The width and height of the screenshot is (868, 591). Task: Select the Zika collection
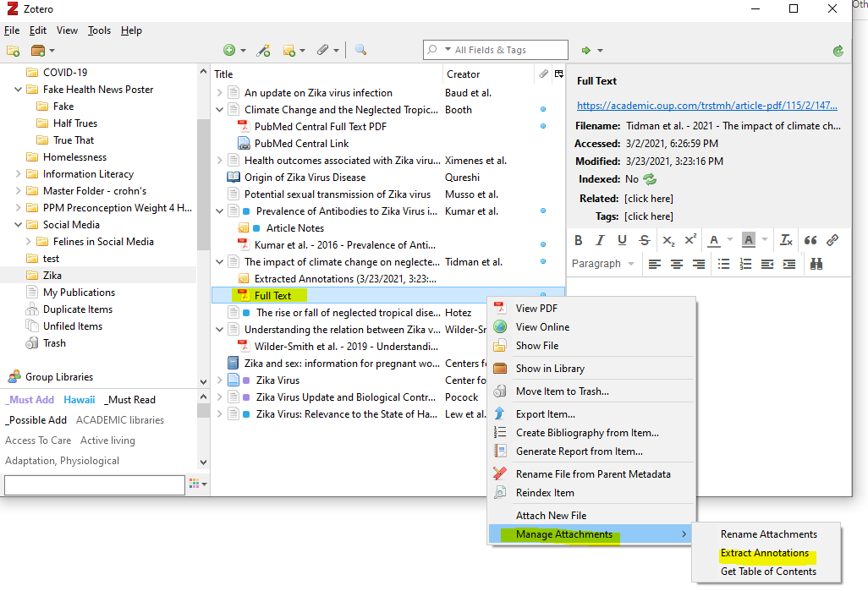point(52,276)
